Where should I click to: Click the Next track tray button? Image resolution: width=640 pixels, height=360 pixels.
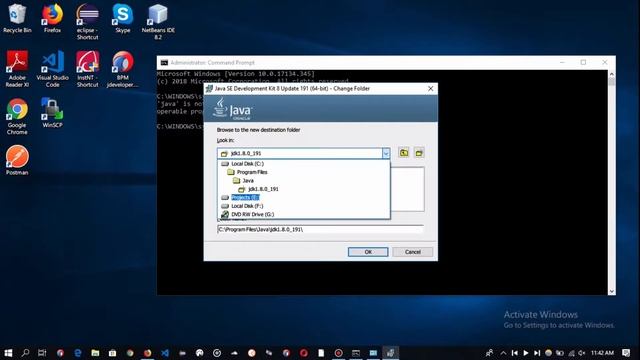537,353
